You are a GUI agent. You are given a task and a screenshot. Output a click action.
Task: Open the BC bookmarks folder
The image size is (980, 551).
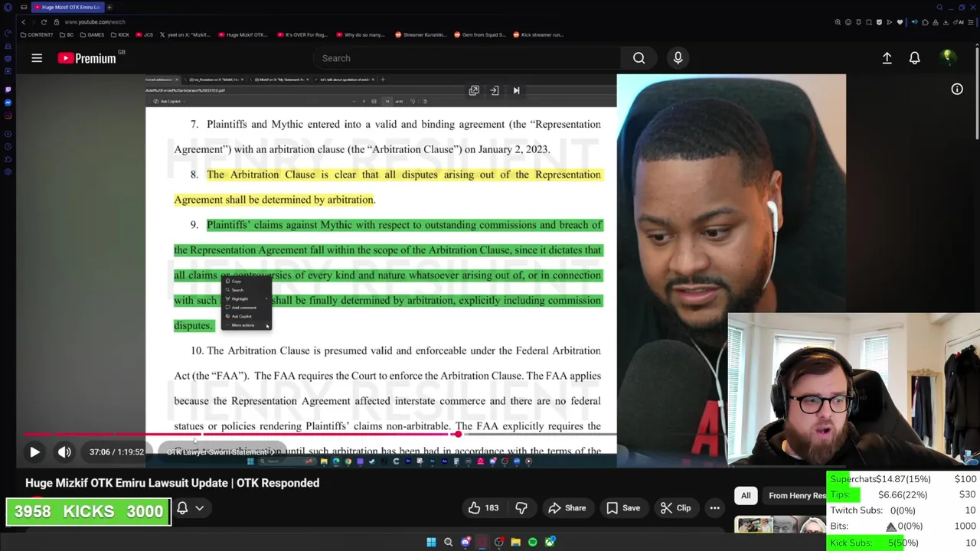pyautogui.click(x=66, y=34)
